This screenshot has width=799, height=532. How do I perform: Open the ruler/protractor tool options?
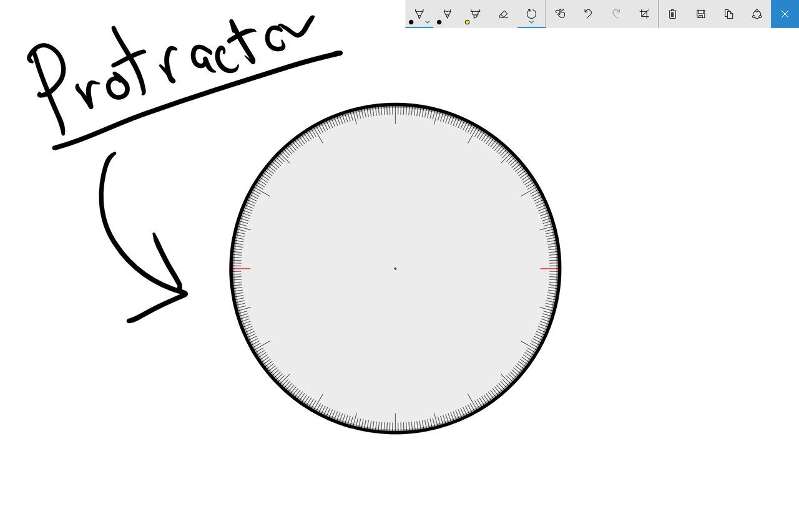click(x=531, y=14)
